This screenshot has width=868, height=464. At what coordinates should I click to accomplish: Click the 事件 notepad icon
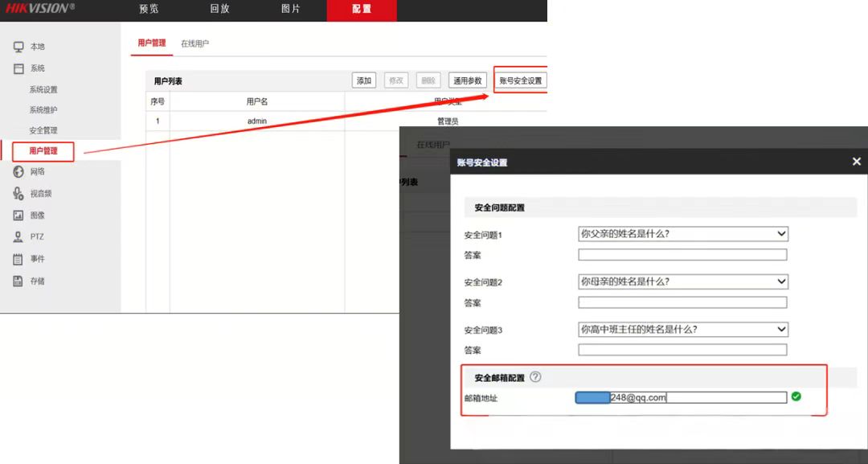(x=18, y=259)
